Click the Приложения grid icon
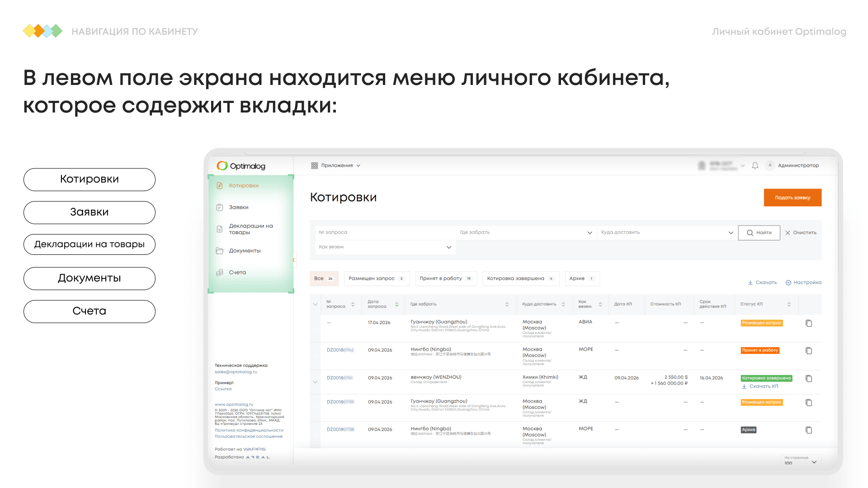The height and width of the screenshot is (488, 868). pyautogui.click(x=315, y=165)
